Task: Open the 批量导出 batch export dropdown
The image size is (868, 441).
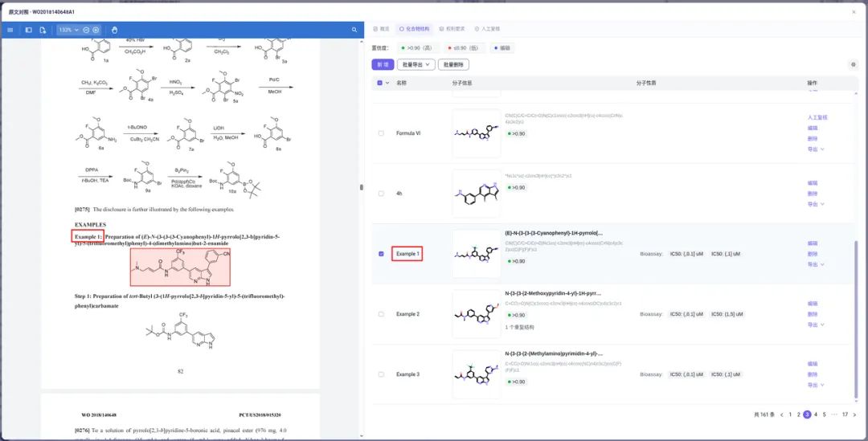Action: pyautogui.click(x=416, y=65)
